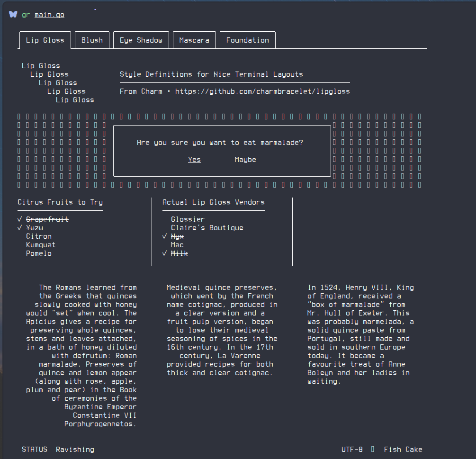Viewport: 476px width, 459px height.
Task: Click the word 'Porphyrogennetos.'
Action: pyautogui.click(x=100, y=424)
